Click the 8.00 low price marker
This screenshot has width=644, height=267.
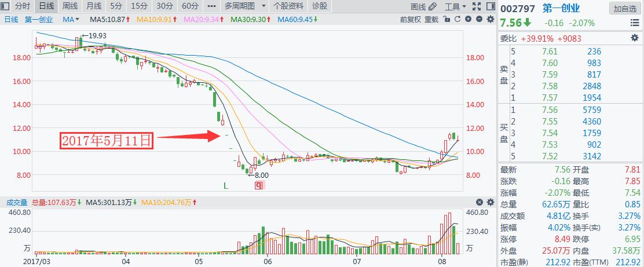[x=258, y=175]
